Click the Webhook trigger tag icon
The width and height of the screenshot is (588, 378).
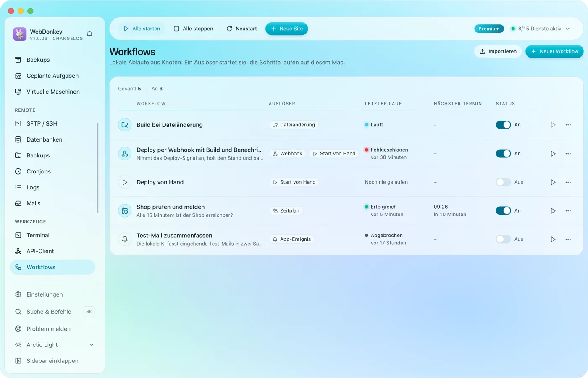pos(275,154)
